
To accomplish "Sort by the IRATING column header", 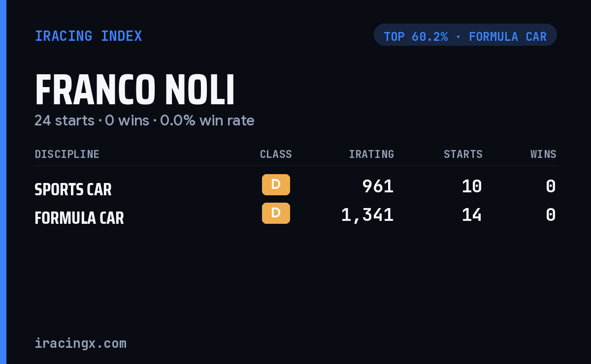I will (x=371, y=154).
